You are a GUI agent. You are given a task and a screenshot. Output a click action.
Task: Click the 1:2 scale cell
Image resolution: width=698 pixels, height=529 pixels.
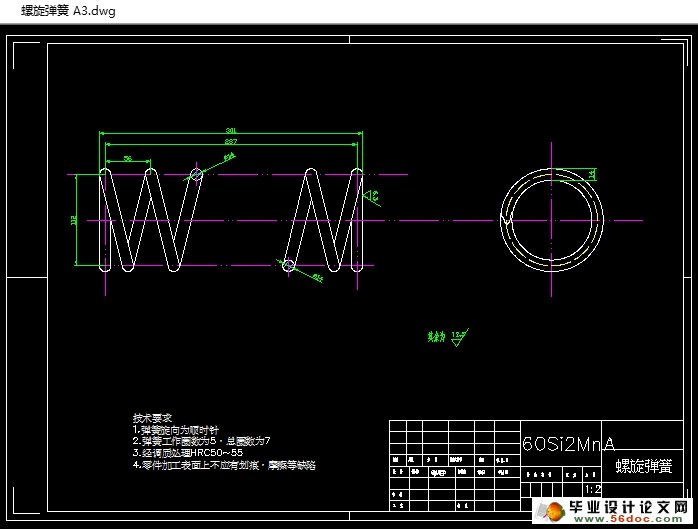pyautogui.click(x=592, y=490)
